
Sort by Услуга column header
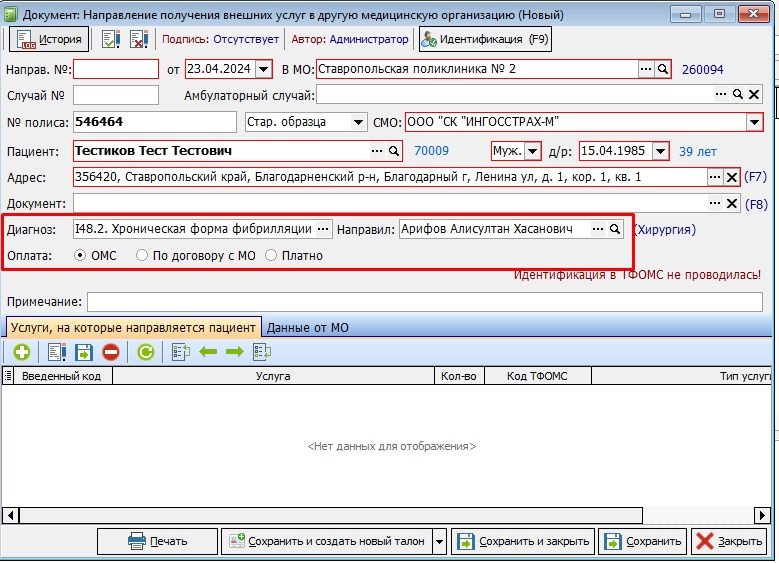click(273, 376)
